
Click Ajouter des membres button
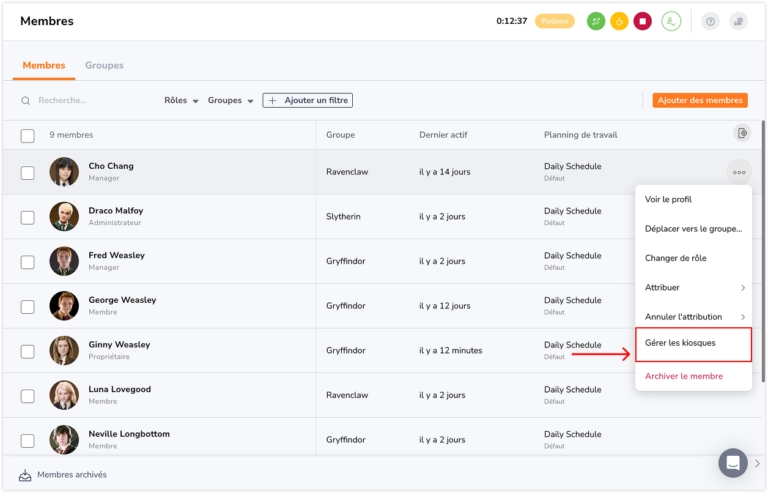point(700,100)
